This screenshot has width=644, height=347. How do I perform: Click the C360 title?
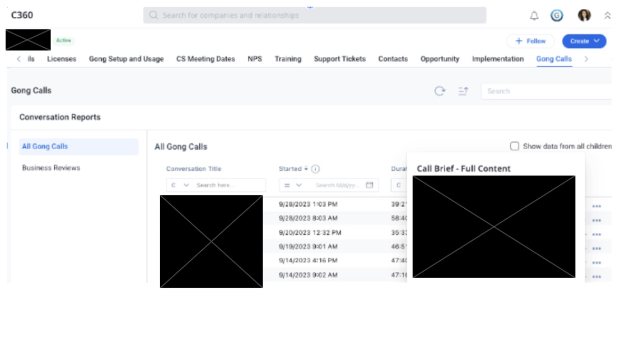pyautogui.click(x=22, y=15)
